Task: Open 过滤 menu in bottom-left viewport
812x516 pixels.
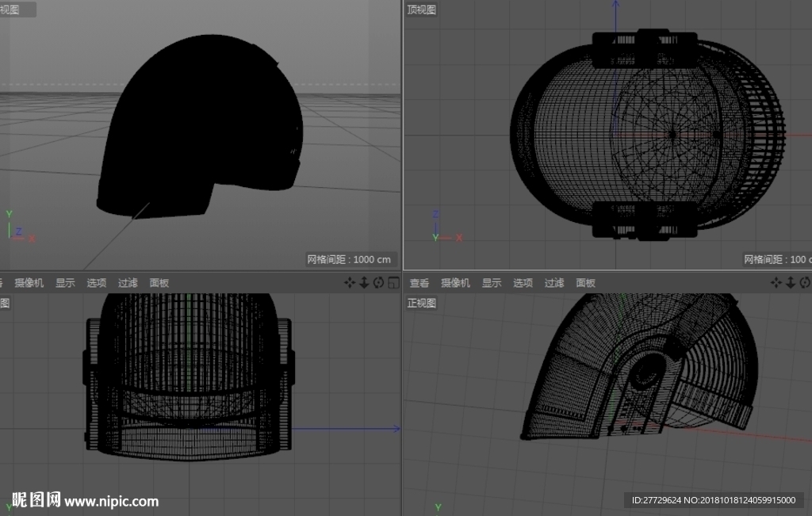Action: [x=128, y=283]
